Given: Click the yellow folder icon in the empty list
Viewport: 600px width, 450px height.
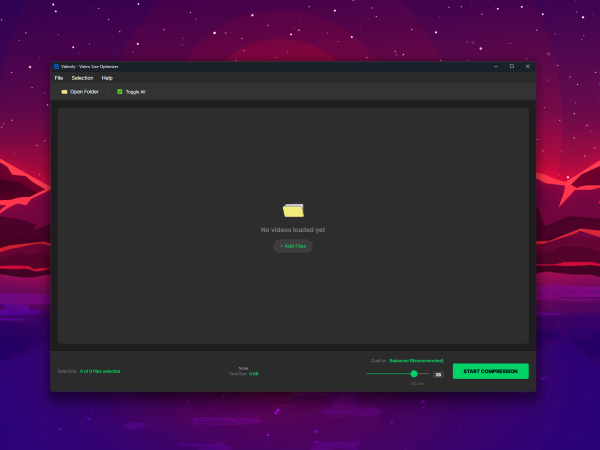Looking at the screenshot, I should tap(293, 210).
